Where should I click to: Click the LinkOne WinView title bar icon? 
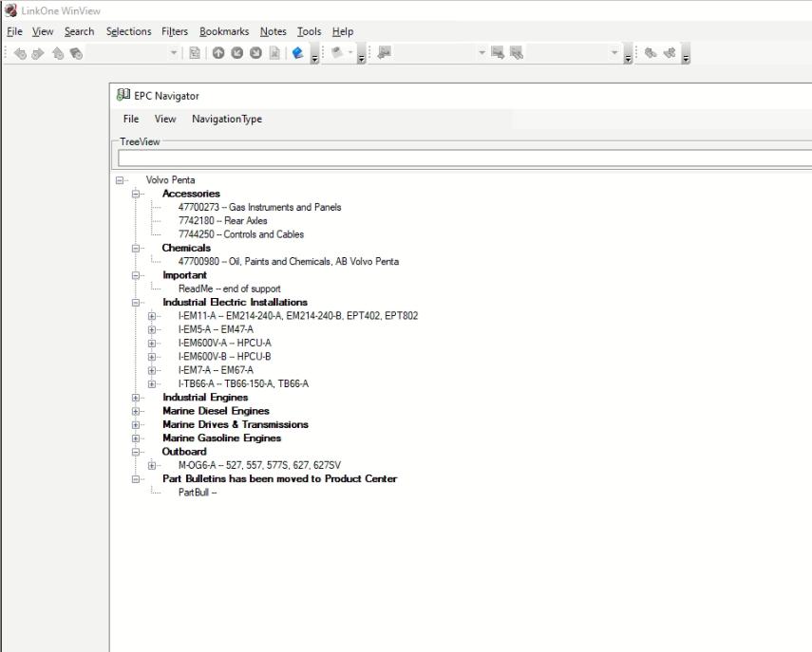point(9,10)
